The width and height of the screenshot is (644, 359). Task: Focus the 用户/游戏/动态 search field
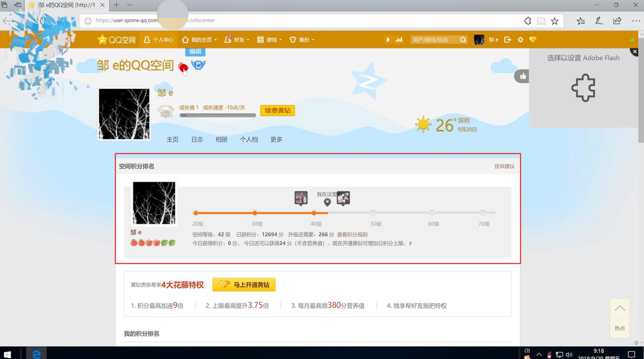point(435,40)
